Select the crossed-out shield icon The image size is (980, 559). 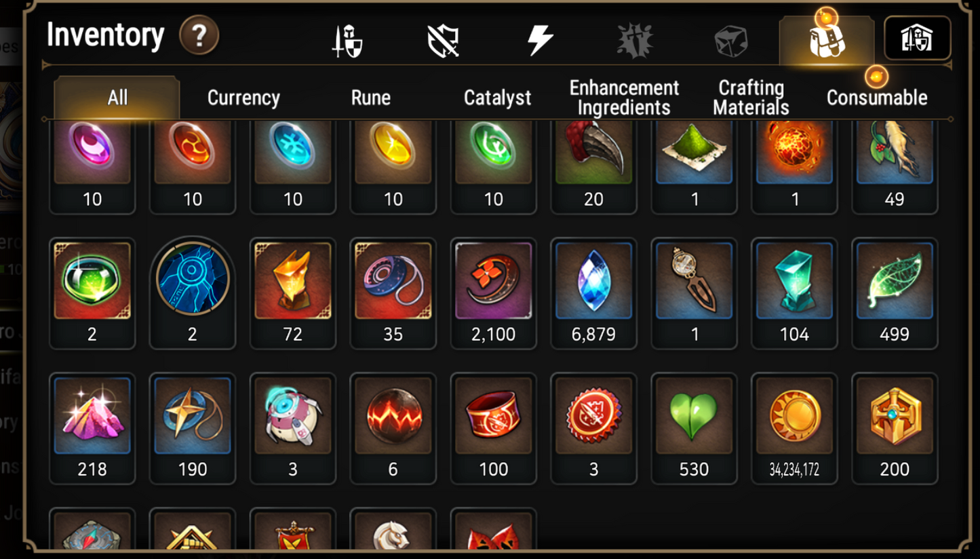tap(444, 41)
